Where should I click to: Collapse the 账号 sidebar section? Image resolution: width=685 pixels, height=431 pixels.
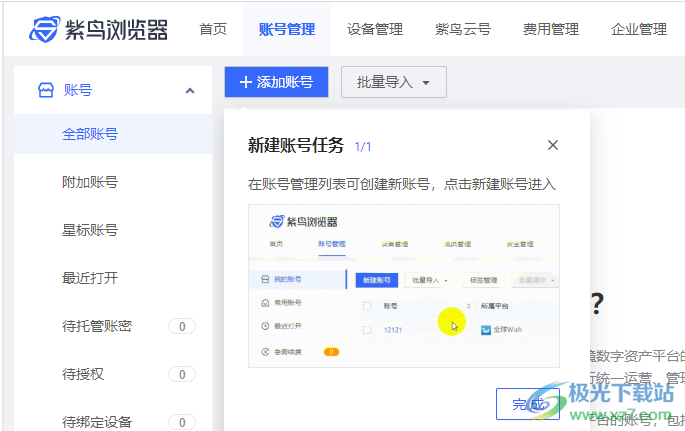click(x=190, y=91)
